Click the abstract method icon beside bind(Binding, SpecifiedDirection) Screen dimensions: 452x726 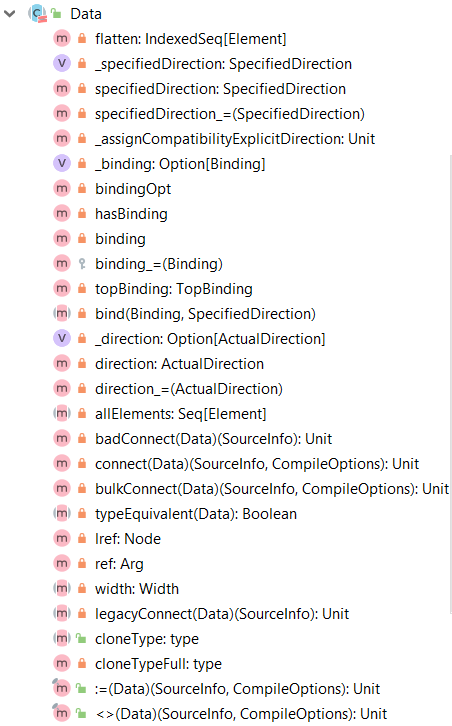point(62,313)
